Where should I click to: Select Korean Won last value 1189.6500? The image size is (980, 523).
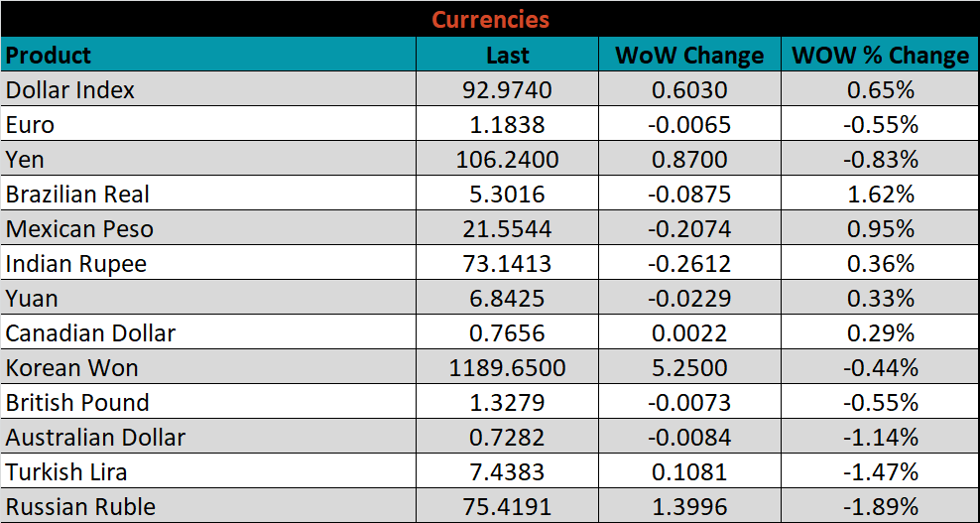point(507,368)
